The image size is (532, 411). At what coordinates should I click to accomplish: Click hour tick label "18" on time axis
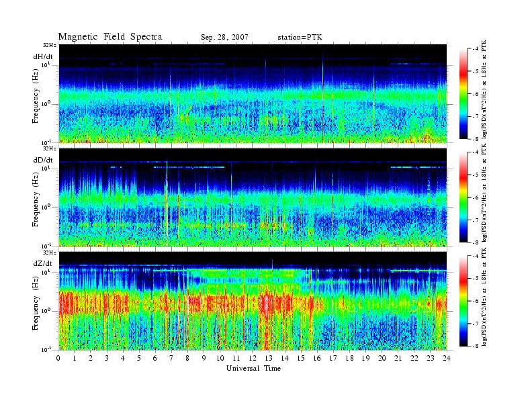click(349, 358)
